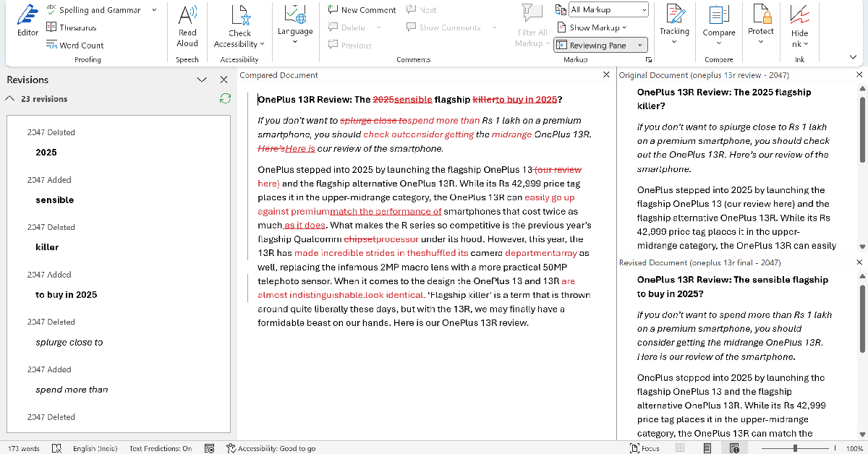The height and width of the screenshot is (454, 868).
Task: Open the Tracking options
Action: (674, 26)
